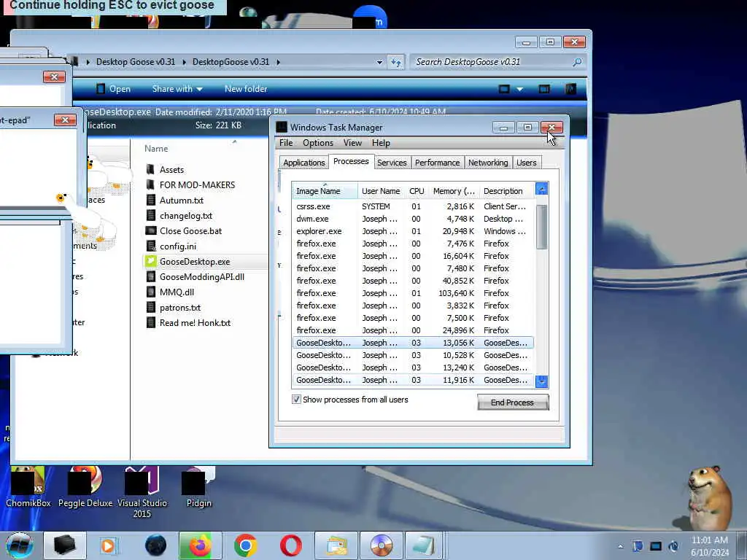Open the File menu in Task Manager
747x560 pixels.
point(286,143)
